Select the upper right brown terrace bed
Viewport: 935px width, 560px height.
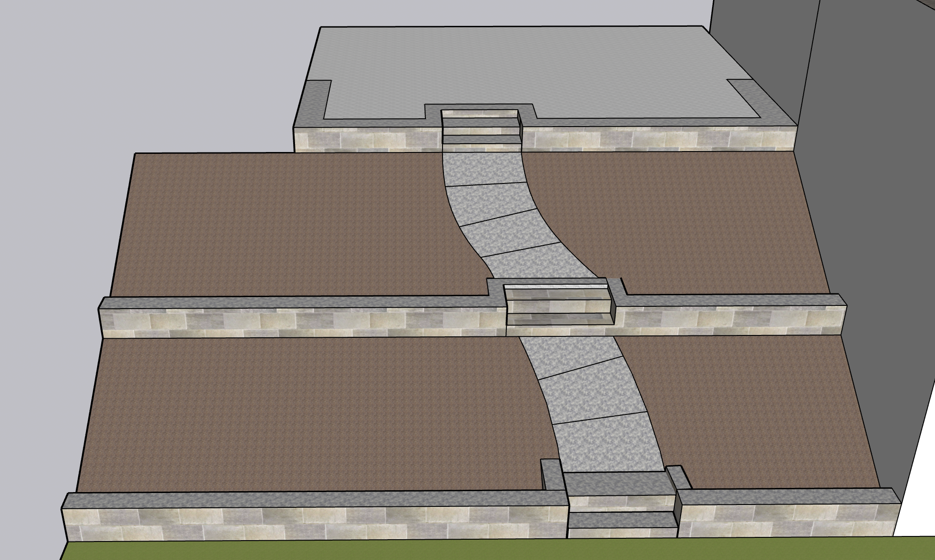[x=694, y=222]
